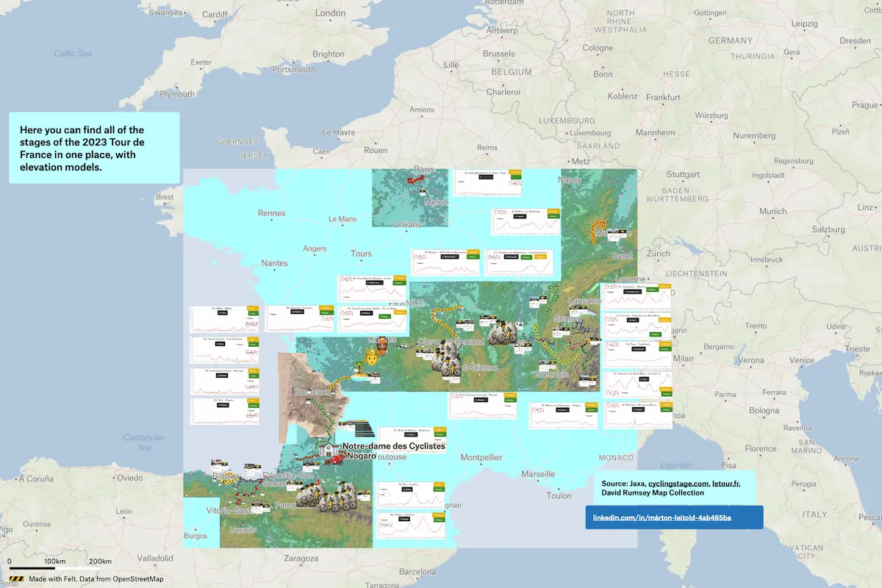Click the historic Bordeaux region map overlay
The image size is (882, 588).
[312, 397]
